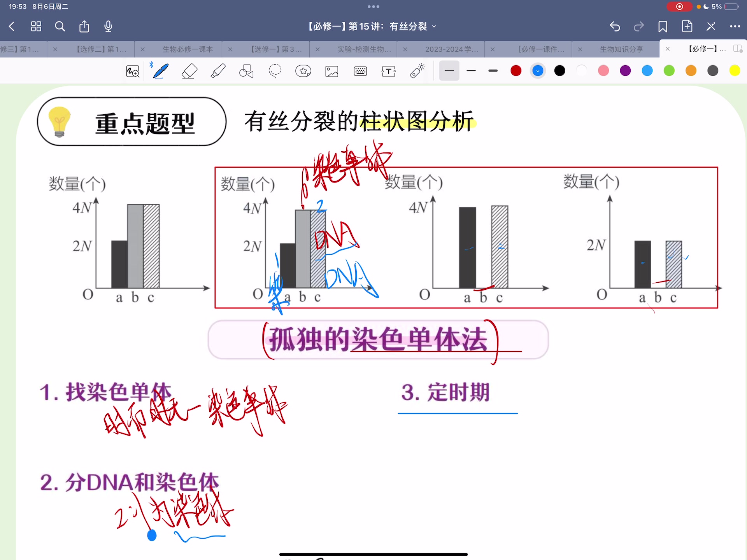Switch to the 生物必修一课本 tab

188,49
